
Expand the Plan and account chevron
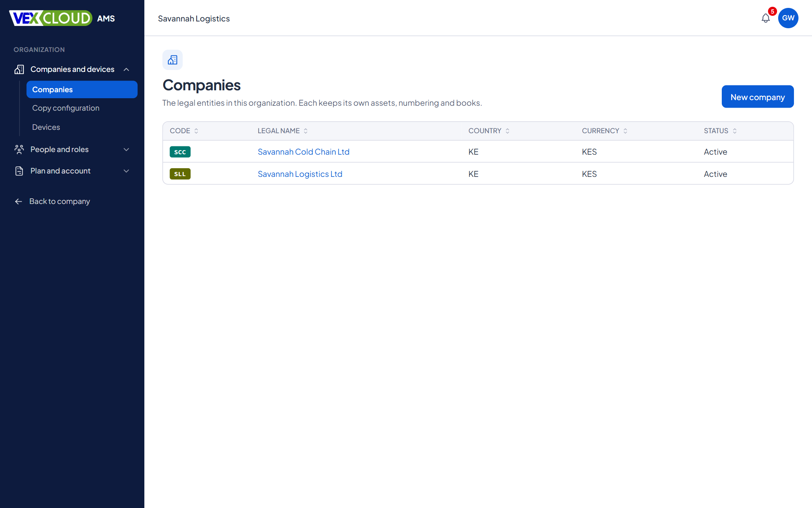click(126, 171)
